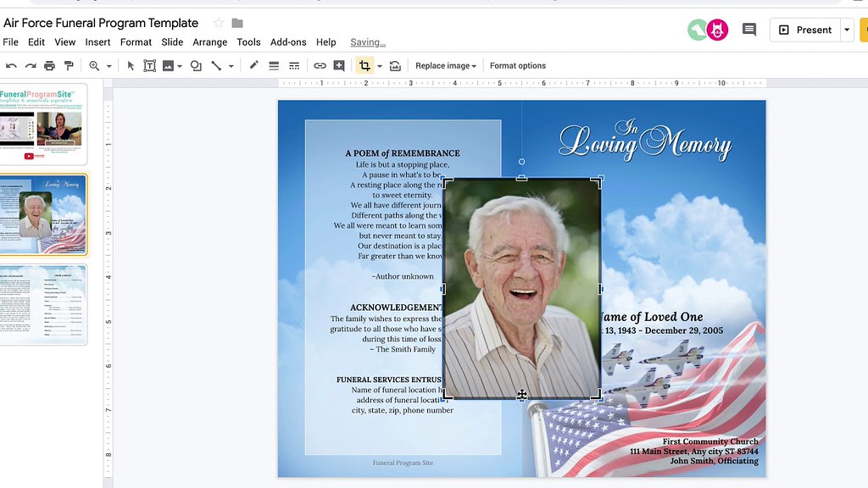Print the presentation using printer icon

coord(49,66)
